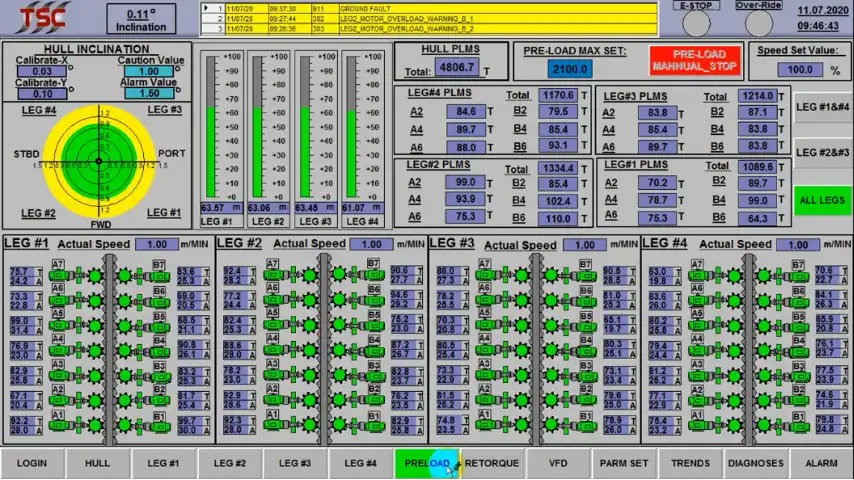Edit the PRE-LOAD MAX SET value field
The height and width of the screenshot is (480, 854).
click(569, 69)
